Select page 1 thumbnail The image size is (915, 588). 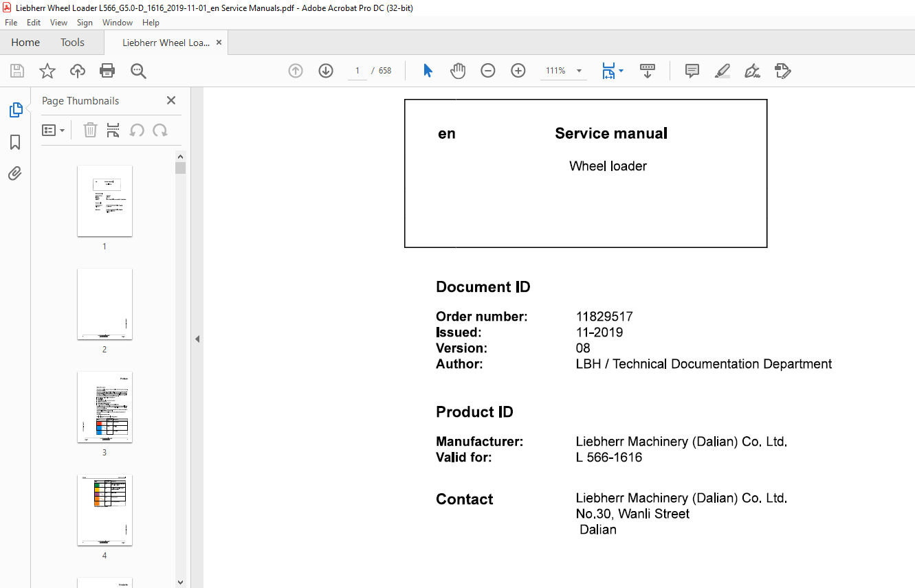[104, 201]
